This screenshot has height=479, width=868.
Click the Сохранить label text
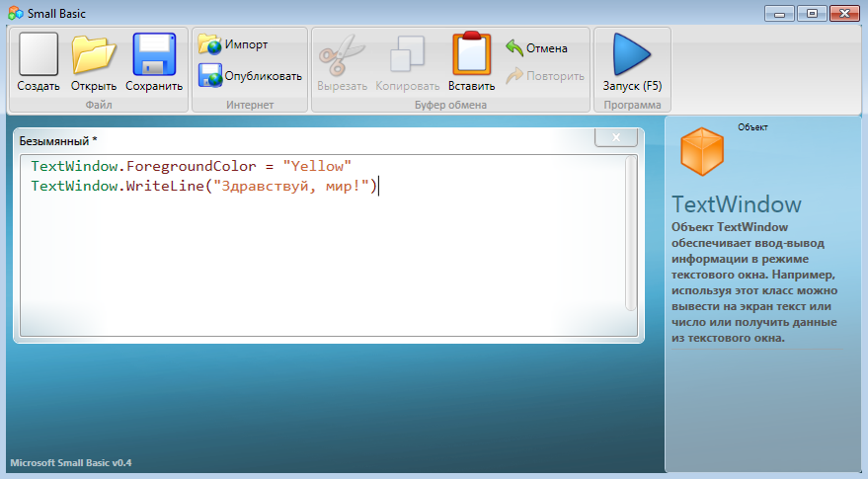pos(154,86)
